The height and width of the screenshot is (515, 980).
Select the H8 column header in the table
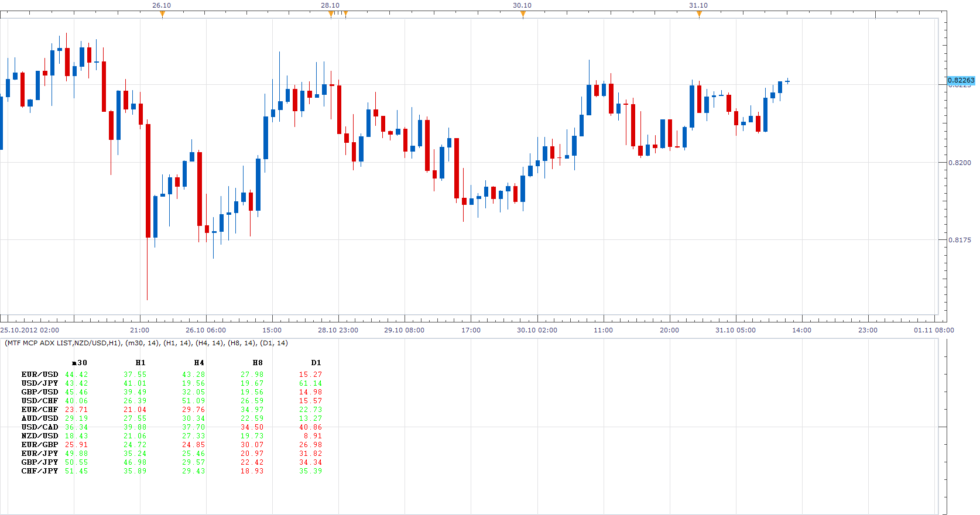tap(258, 363)
